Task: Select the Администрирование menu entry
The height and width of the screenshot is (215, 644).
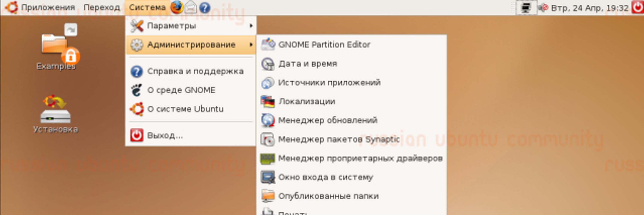Action: tap(191, 45)
